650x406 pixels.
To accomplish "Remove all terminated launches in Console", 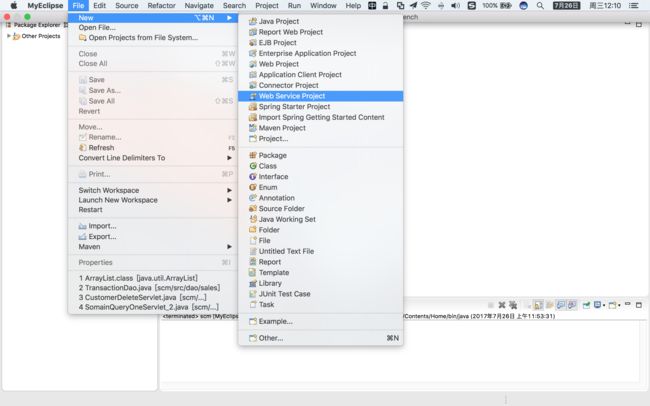I will click(x=513, y=305).
